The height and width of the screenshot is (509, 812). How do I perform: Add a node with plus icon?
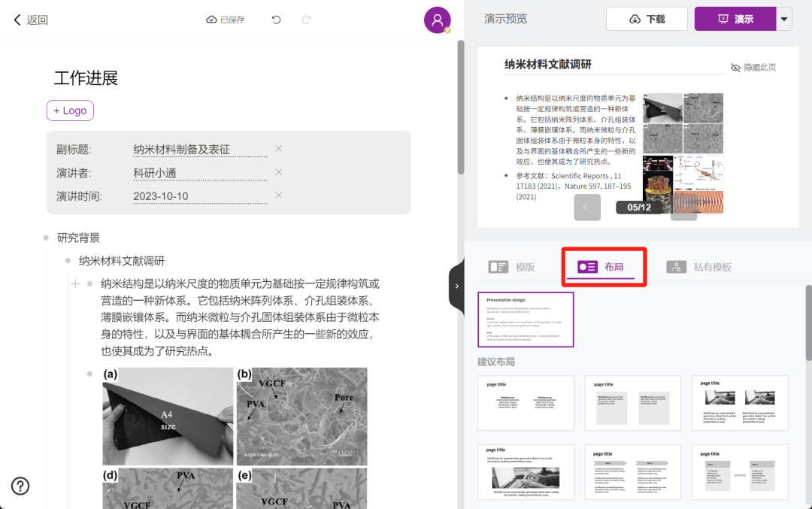pos(75,283)
